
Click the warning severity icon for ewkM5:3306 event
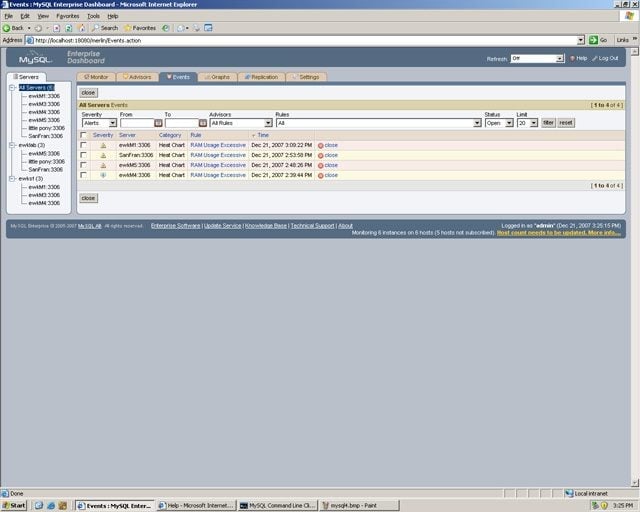(x=103, y=165)
